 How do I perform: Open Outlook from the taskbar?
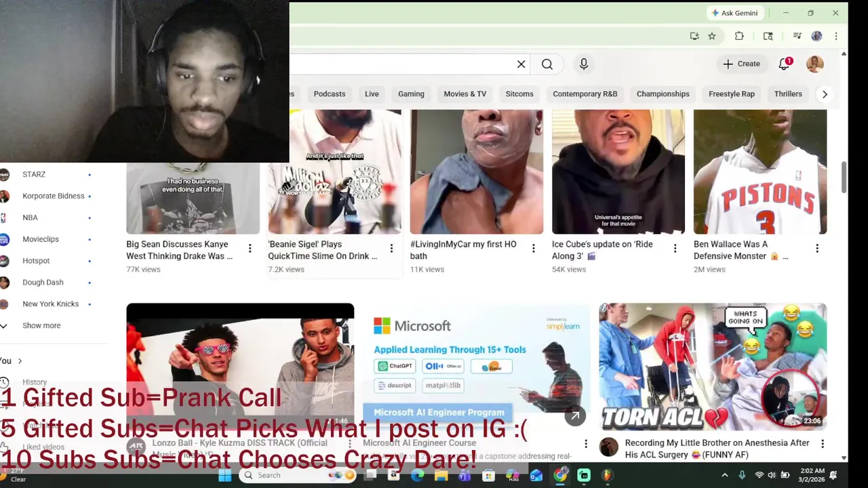tap(536, 475)
